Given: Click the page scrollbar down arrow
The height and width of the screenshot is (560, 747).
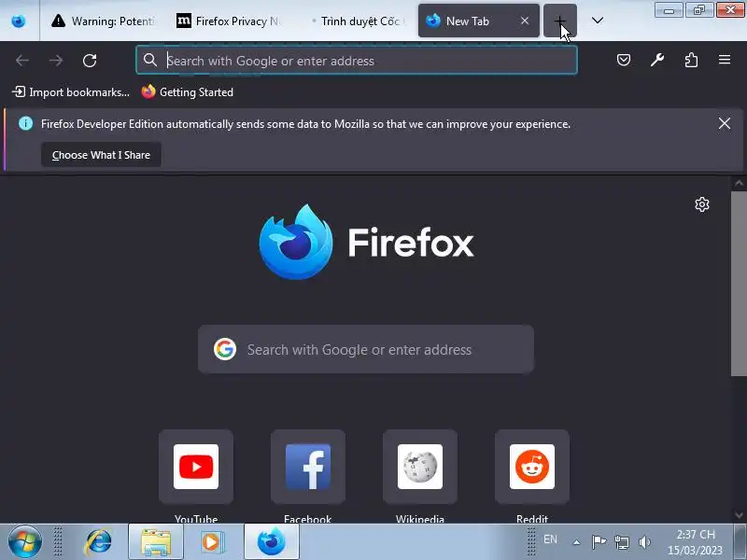Looking at the screenshot, I should coord(739,515).
